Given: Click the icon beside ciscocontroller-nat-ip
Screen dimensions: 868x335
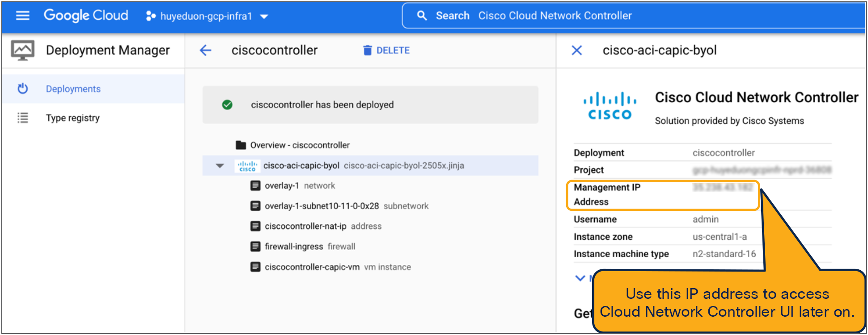Looking at the screenshot, I should 255,226.
